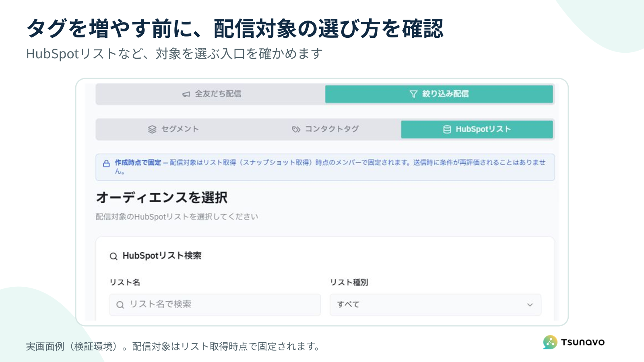This screenshot has height=362, width=644.
Task: Click the lock icon in 作成時点で固定 notice
Action: [x=106, y=164]
